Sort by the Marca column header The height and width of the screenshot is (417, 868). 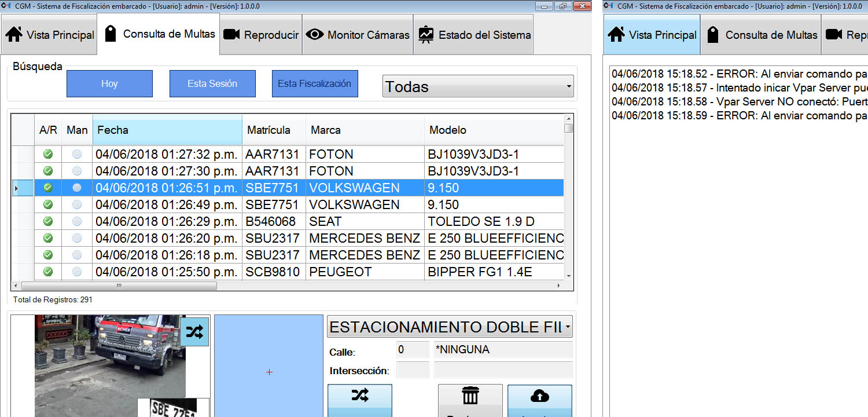coord(365,130)
